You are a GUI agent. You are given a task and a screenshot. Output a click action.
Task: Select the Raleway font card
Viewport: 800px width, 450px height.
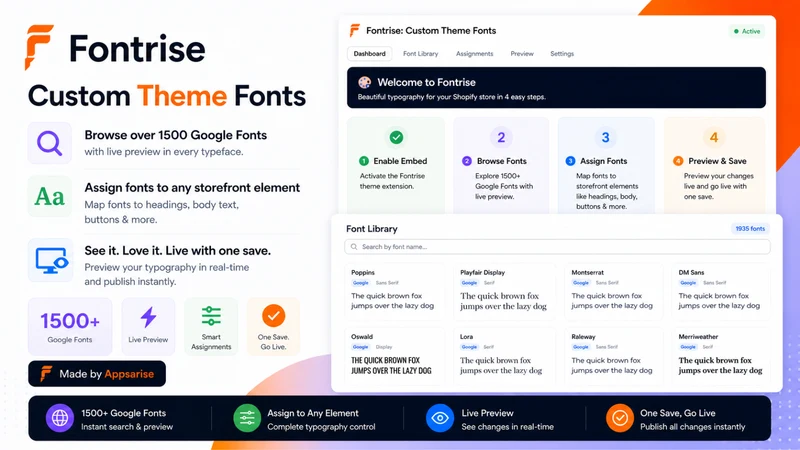(614, 356)
